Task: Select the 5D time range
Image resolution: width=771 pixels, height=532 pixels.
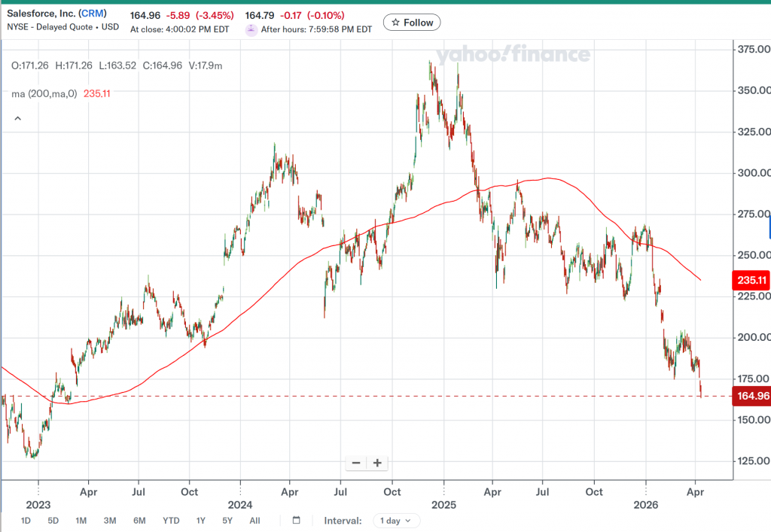Action: pyautogui.click(x=53, y=520)
